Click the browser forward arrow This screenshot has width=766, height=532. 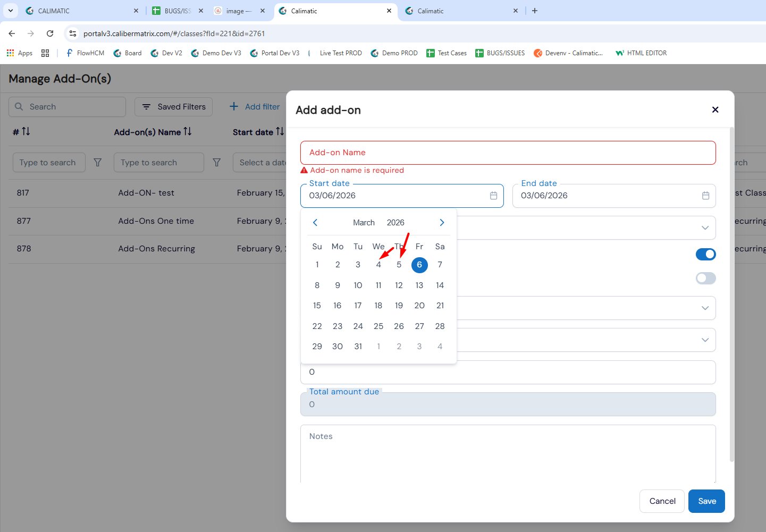coord(31,33)
